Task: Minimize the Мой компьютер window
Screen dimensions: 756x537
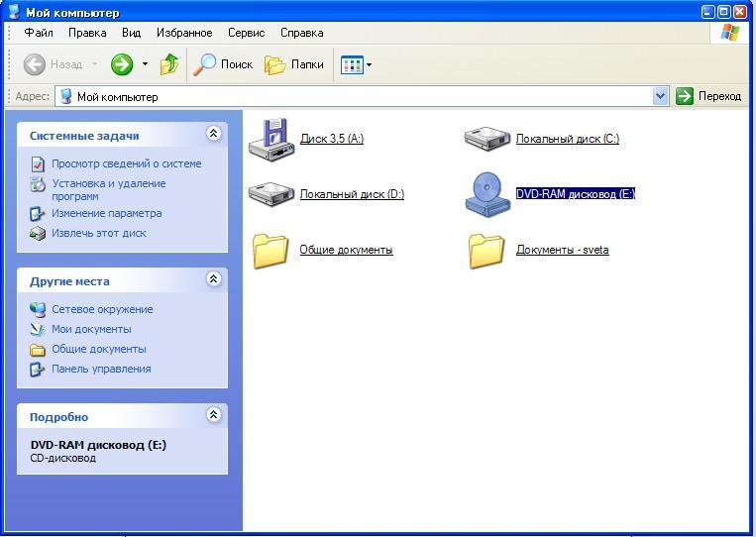Action: pos(707,12)
